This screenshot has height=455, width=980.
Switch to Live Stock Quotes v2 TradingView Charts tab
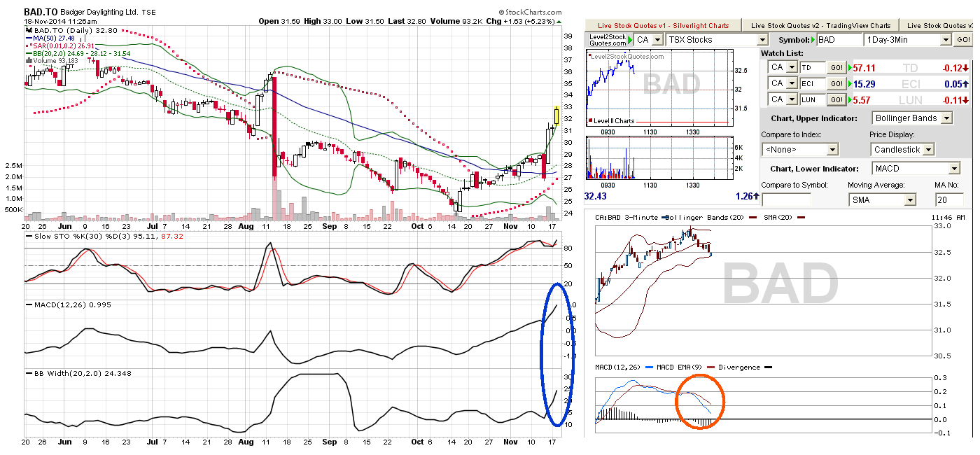[x=821, y=25]
